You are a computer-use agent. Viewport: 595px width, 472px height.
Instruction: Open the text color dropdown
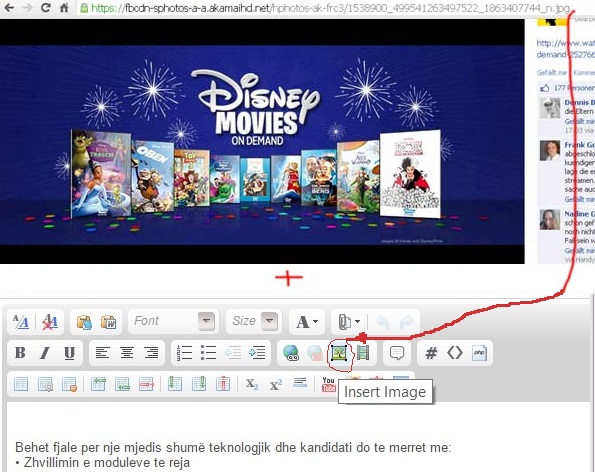(307, 322)
